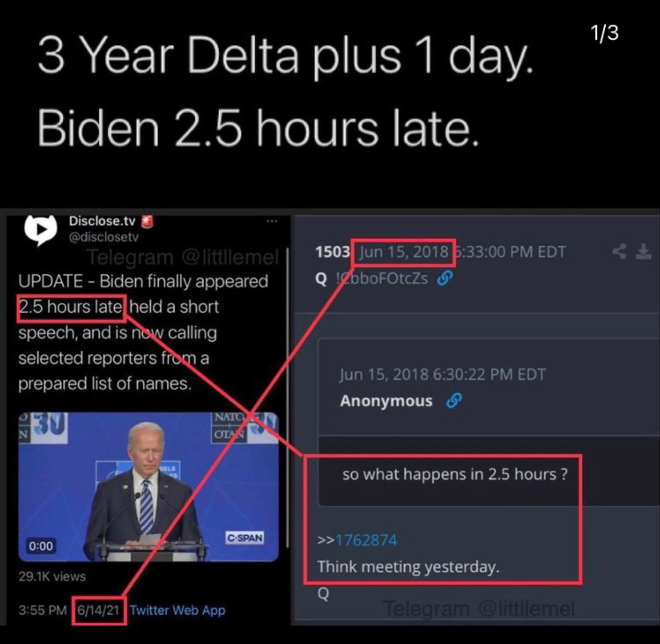Screen dimensions: 660x644
Task: Click the Disclose.tv account name
Action: pyautogui.click(x=102, y=221)
